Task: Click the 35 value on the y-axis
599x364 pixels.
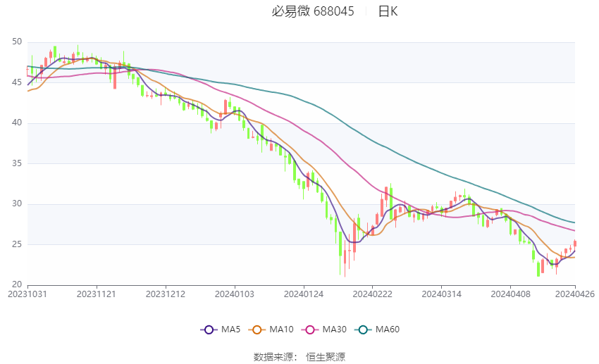Action: point(17,163)
